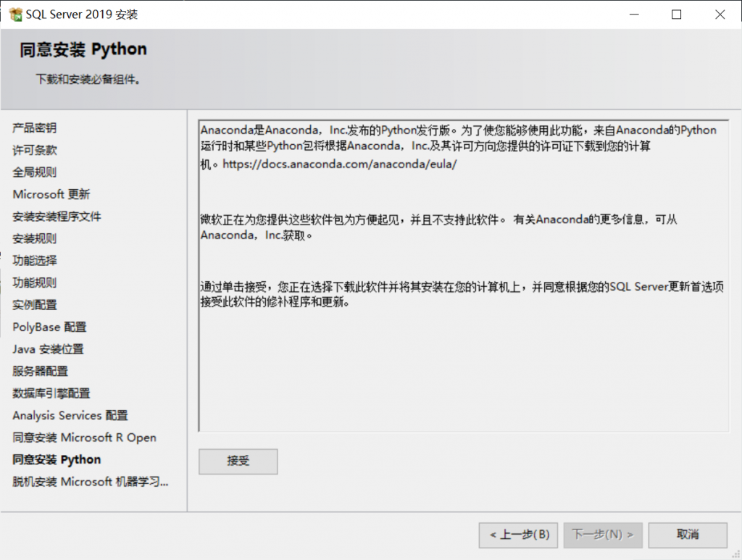Open 服务器配置 sidebar step

pos(40,371)
